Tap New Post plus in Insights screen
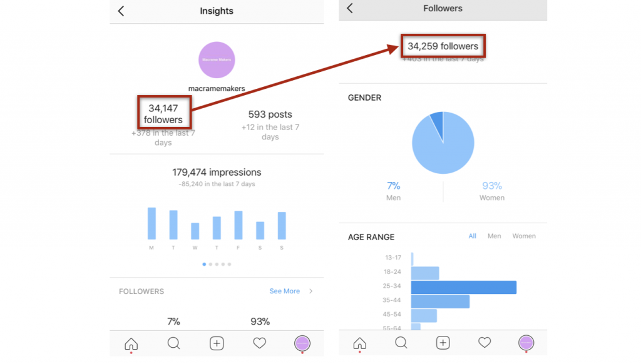 coord(217,343)
